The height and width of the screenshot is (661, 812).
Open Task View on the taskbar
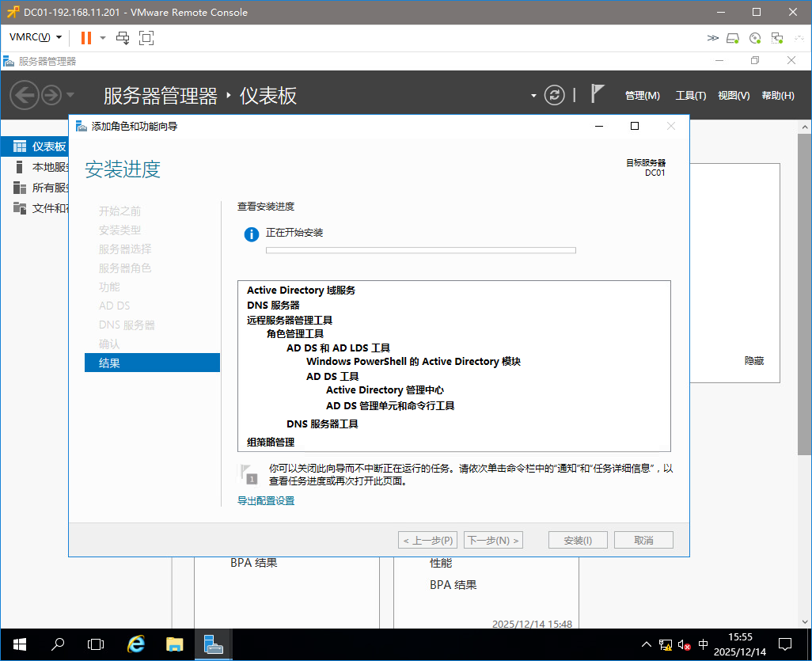(96, 644)
